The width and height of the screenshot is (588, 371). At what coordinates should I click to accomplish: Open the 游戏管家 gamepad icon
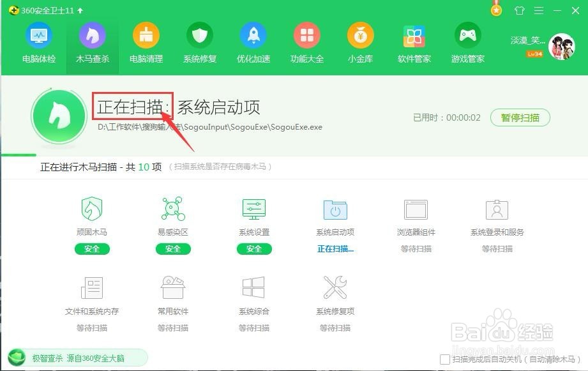467,36
